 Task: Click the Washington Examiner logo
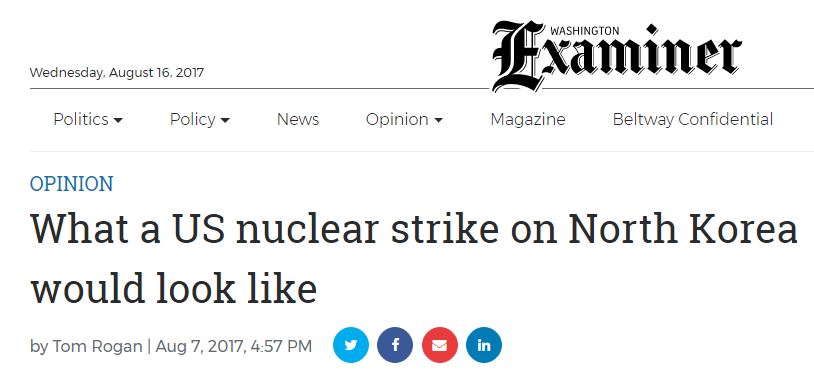(616, 57)
